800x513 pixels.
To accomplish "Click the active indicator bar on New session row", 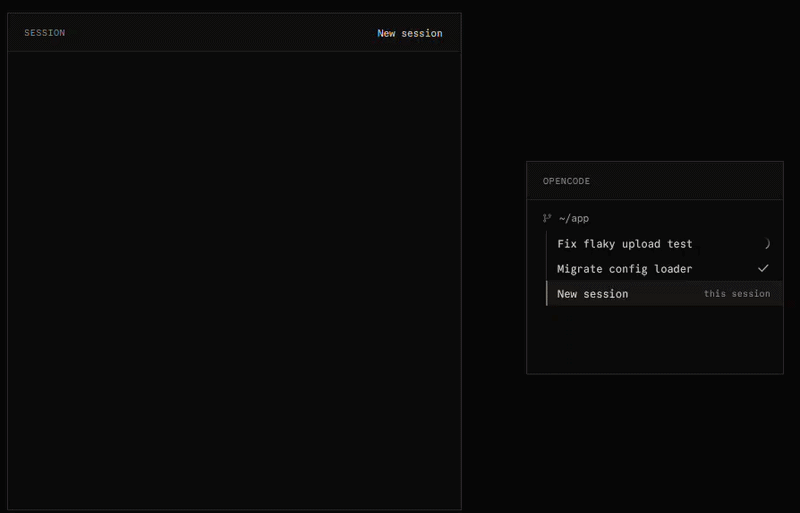I will [x=547, y=294].
